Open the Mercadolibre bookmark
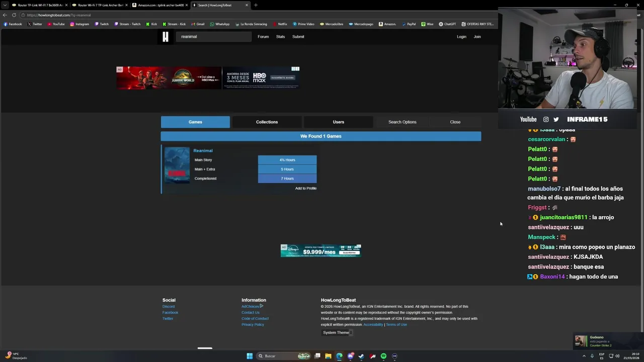 (x=332, y=24)
